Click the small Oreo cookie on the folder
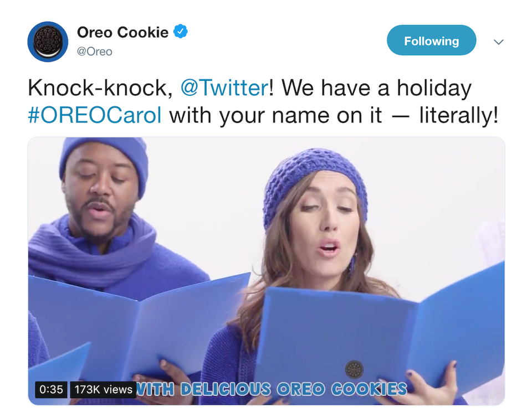This screenshot has width=532, height=412. coord(354,369)
